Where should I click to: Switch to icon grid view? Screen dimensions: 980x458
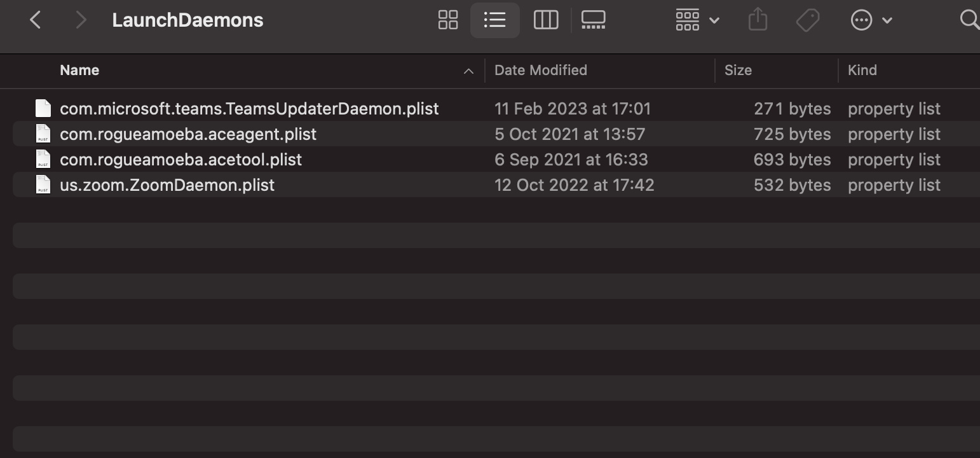448,20
